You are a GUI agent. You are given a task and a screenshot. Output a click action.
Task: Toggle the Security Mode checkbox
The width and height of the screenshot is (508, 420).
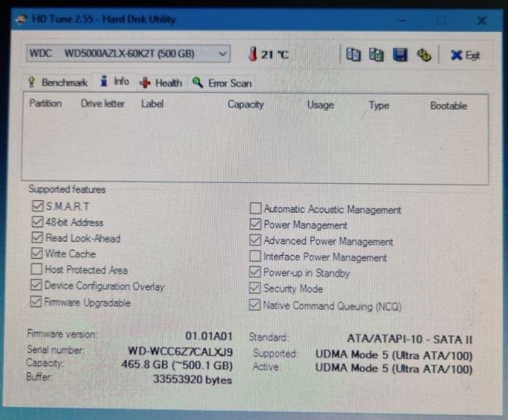tap(254, 288)
